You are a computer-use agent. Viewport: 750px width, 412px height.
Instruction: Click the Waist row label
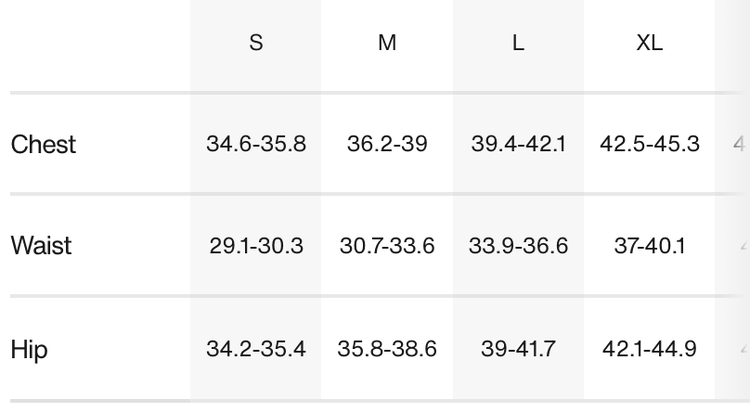(x=41, y=245)
